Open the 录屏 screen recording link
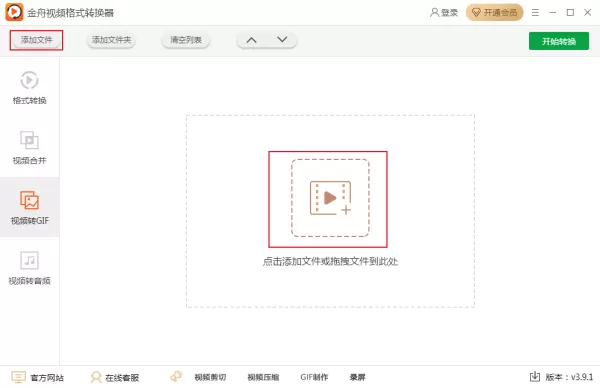The image size is (600, 388). (x=357, y=377)
